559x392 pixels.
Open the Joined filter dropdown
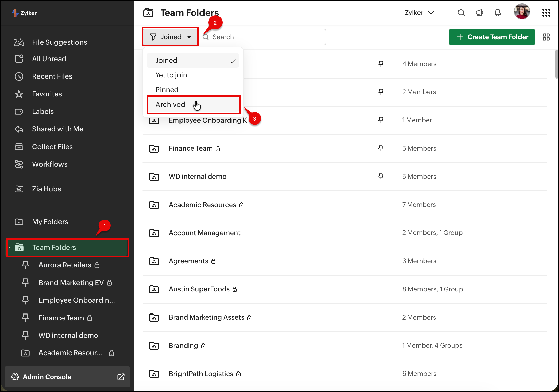pos(170,37)
